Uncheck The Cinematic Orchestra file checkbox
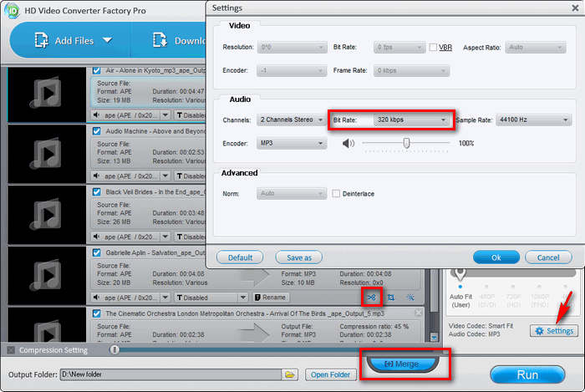The image size is (585, 392). click(x=97, y=313)
